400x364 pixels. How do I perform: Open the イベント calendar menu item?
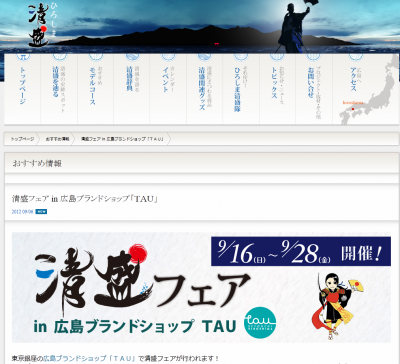click(168, 89)
